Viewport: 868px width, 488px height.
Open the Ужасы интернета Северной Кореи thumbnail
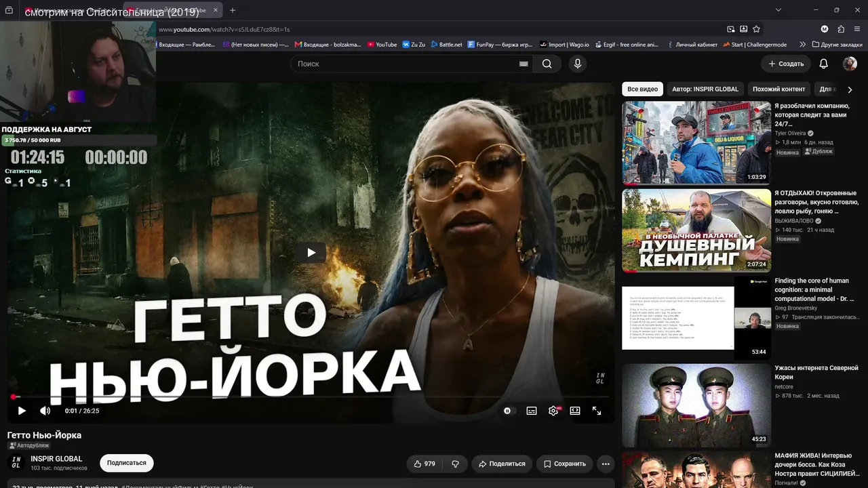coord(696,405)
